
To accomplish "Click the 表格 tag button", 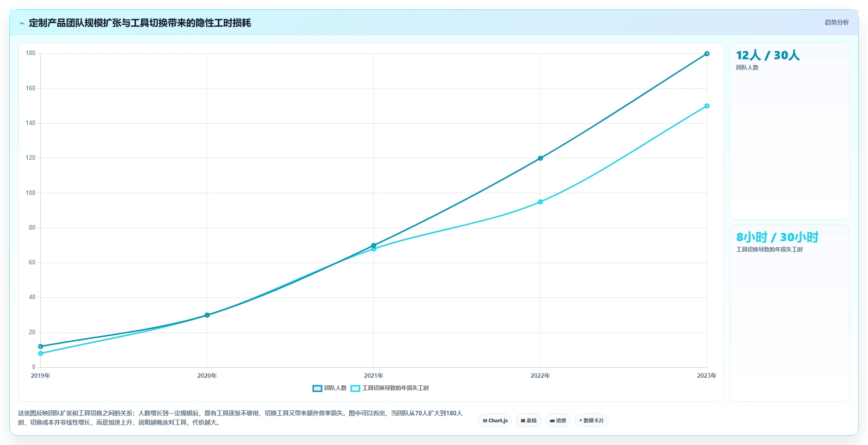I will (x=528, y=420).
